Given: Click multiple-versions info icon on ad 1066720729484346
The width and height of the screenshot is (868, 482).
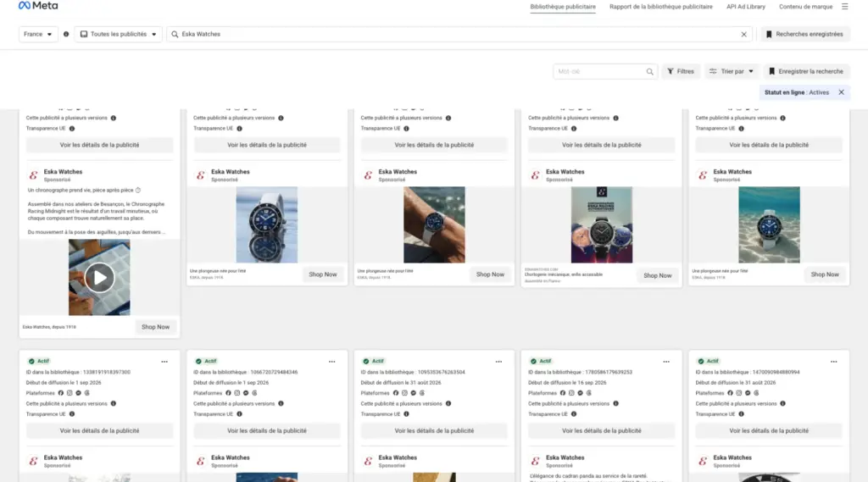Looking at the screenshot, I should [281, 403].
